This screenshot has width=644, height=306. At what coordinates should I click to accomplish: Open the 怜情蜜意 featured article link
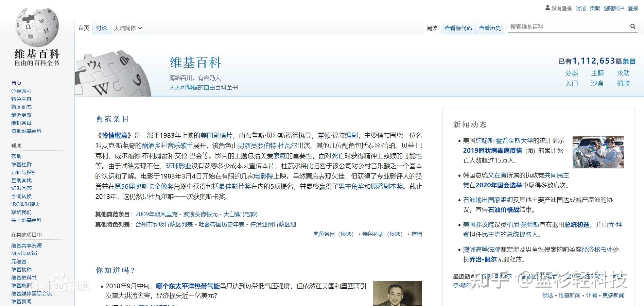(115, 135)
